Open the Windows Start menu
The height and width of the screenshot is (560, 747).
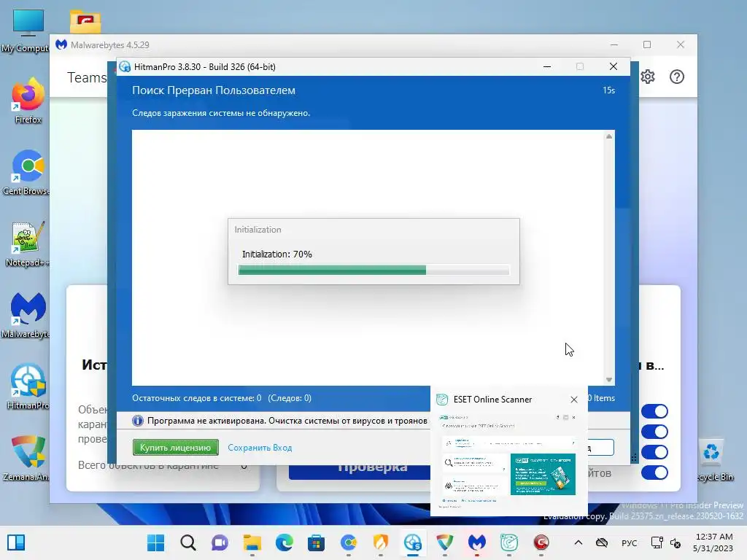(x=156, y=542)
